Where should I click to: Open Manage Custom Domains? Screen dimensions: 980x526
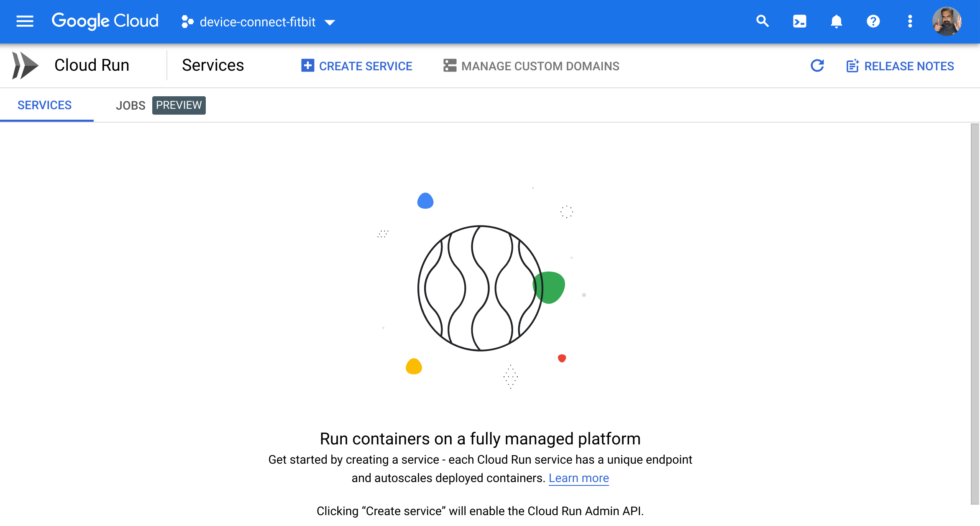(x=531, y=66)
